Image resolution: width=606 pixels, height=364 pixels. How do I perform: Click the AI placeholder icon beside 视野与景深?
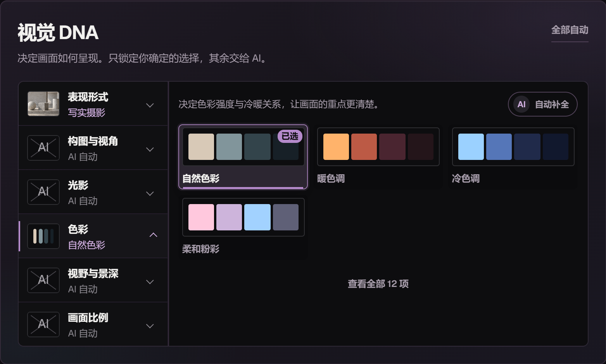click(x=43, y=280)
